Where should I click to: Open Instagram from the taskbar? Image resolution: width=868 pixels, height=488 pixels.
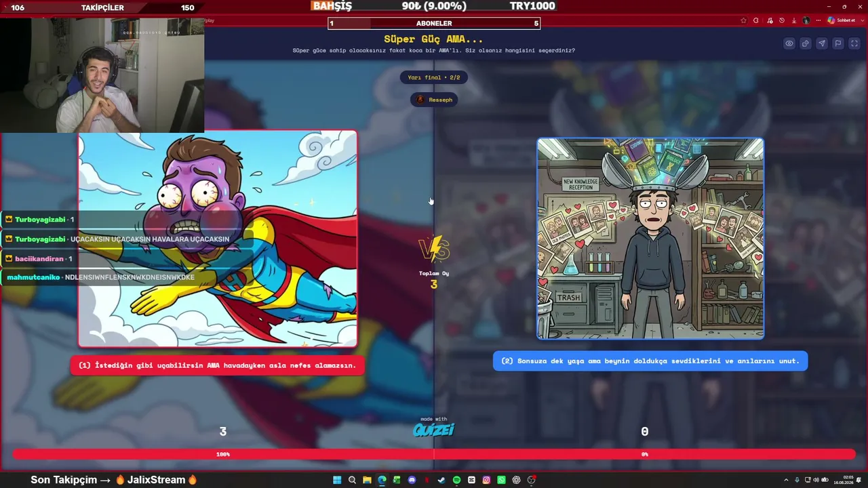click(486, 480)
